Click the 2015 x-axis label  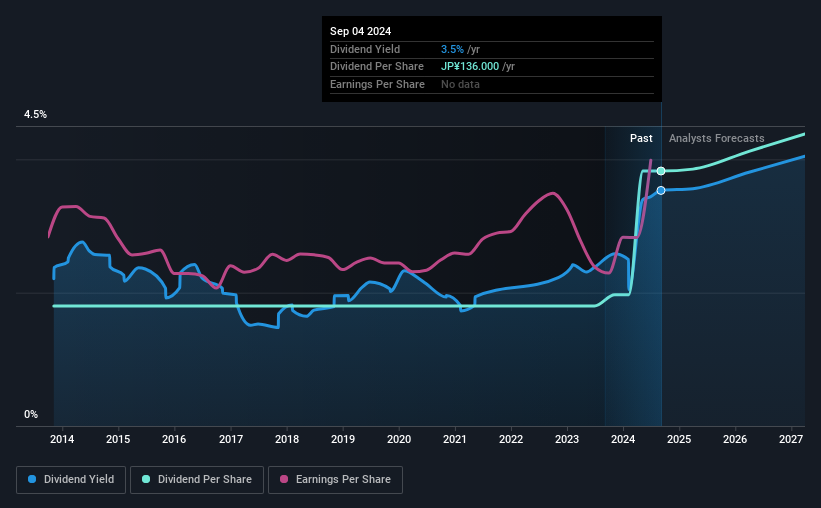click(x=118, y=439)
